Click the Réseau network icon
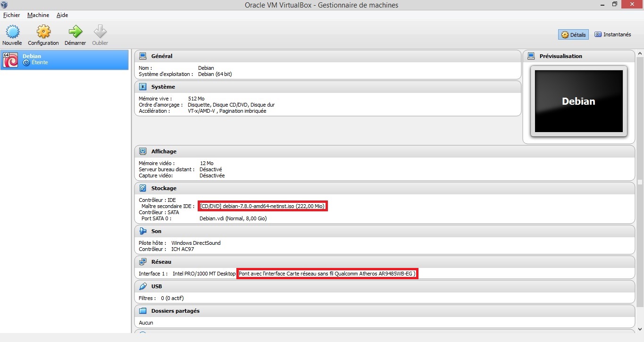Screen dimensions: 644x342 (142, 262)
